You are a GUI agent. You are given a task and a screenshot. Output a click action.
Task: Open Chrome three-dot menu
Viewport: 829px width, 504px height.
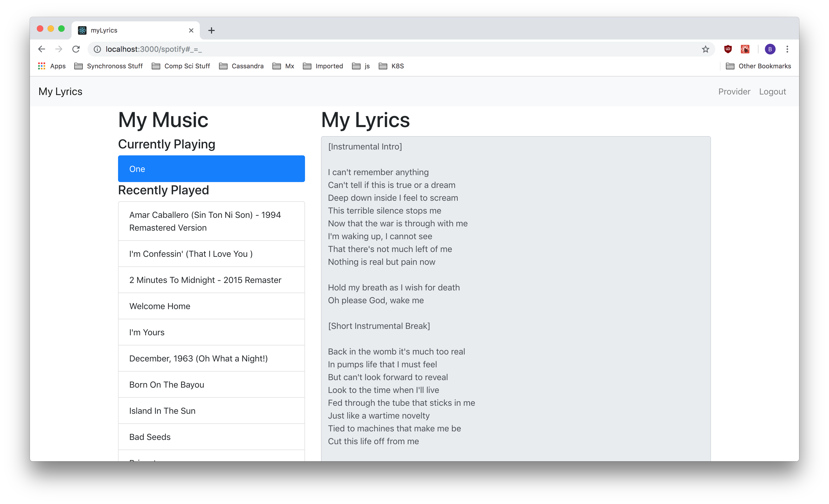[x=787, y=49]
